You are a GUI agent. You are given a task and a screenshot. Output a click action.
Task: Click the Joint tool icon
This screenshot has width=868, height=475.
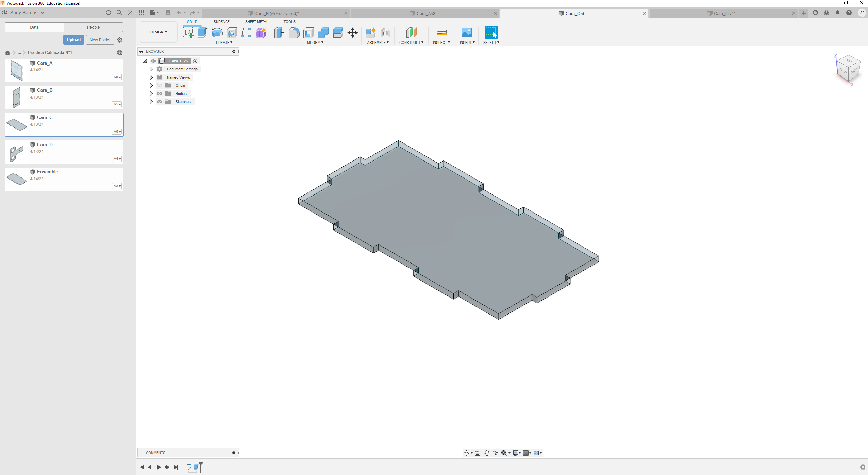click(385, 33)
